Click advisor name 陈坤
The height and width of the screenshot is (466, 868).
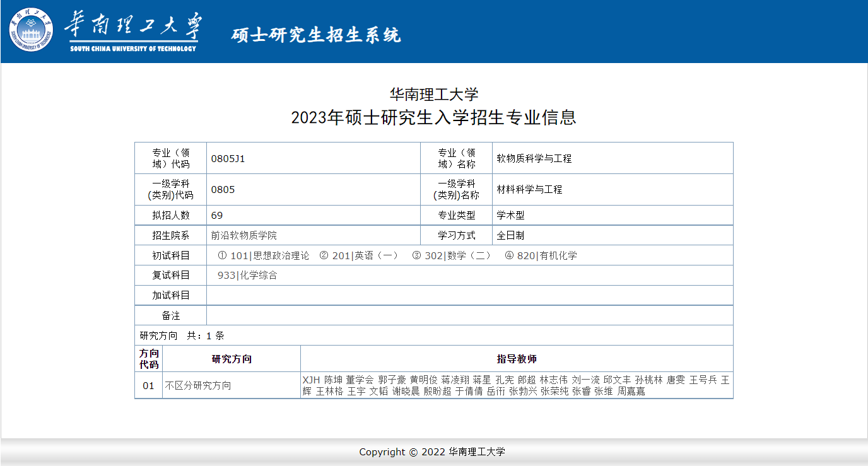(x=333, y=380)
